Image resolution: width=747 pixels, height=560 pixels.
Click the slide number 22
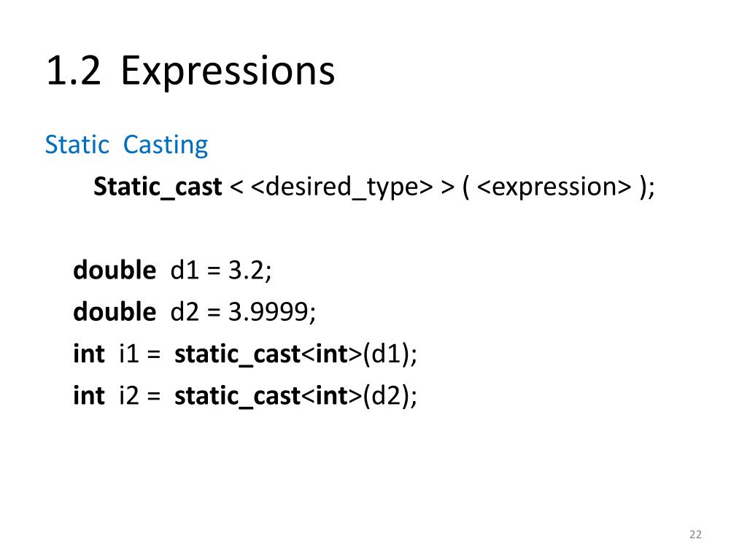695,534
